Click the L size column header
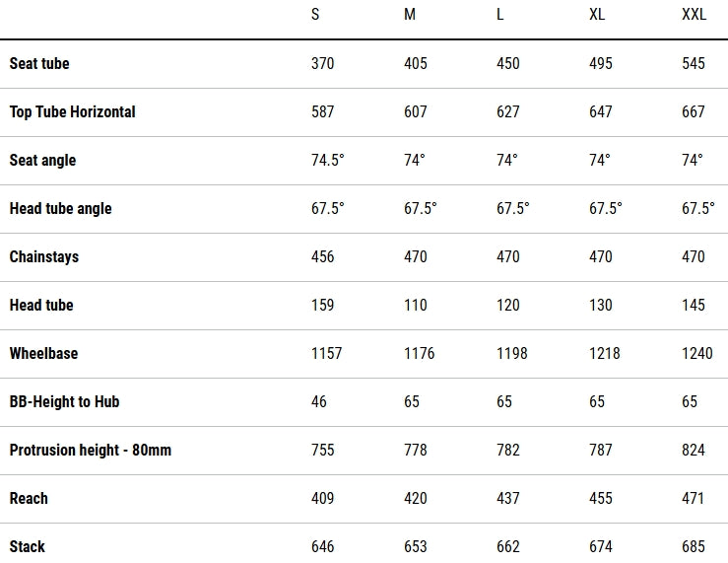 point(500,15)
